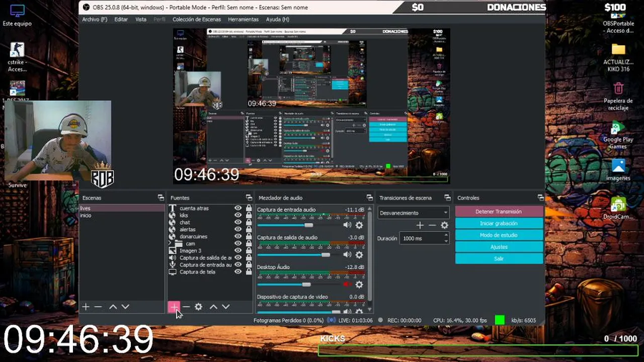Mute Captura de entrada audio speaker

[347, 225]
